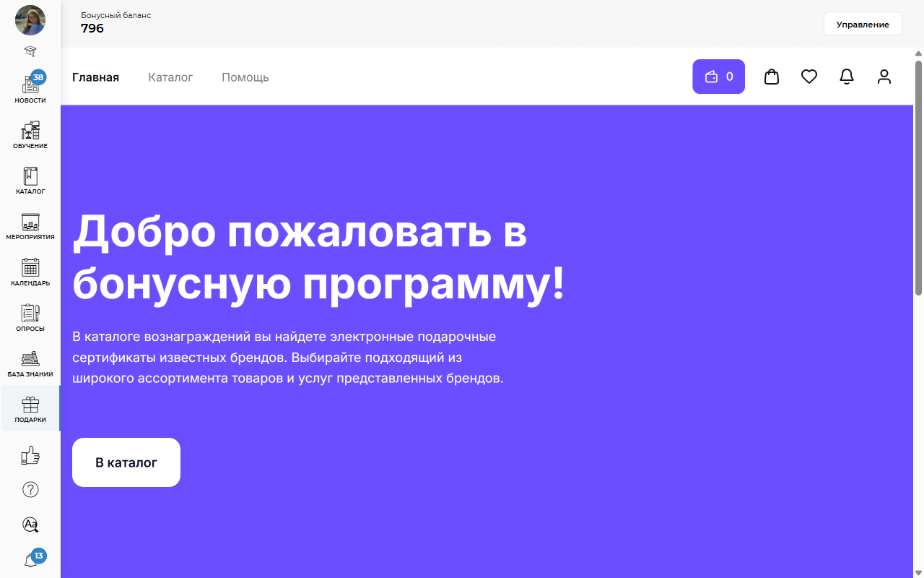Open База знаний in sidebar
The width and height of the screenshot is (924, 578).
pyautogui.click(x=30, y=363)
